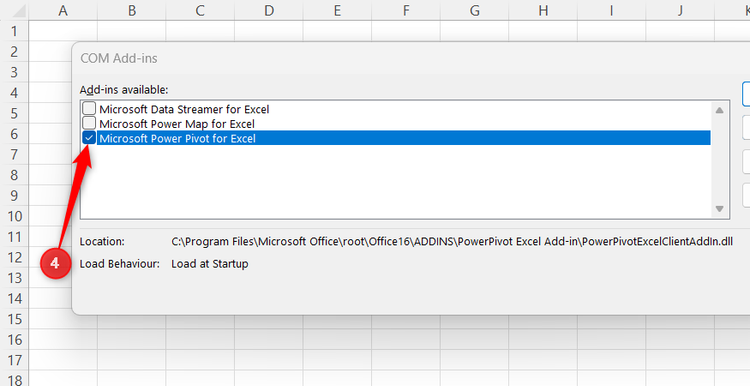Select row 7 header in the worksheet
Image resolution: width=750 pixels, height=386 pixels.
click(x=14, y=154)
